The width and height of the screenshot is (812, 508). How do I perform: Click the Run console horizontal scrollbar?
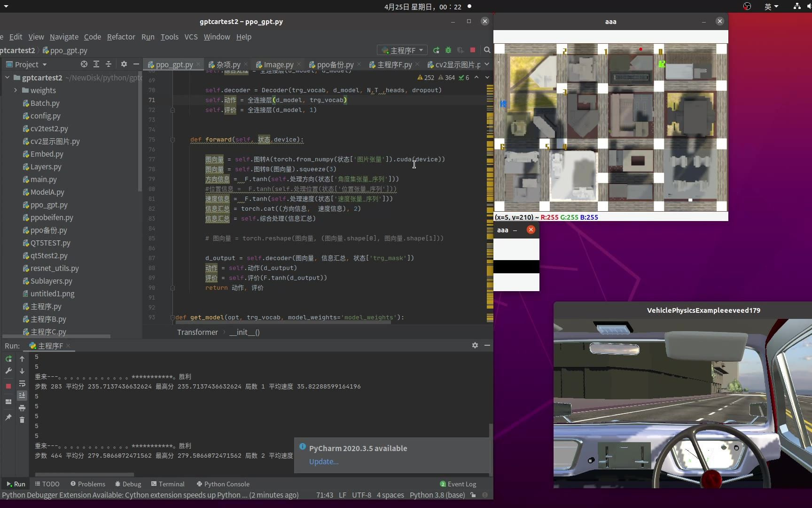coord(85,475)
